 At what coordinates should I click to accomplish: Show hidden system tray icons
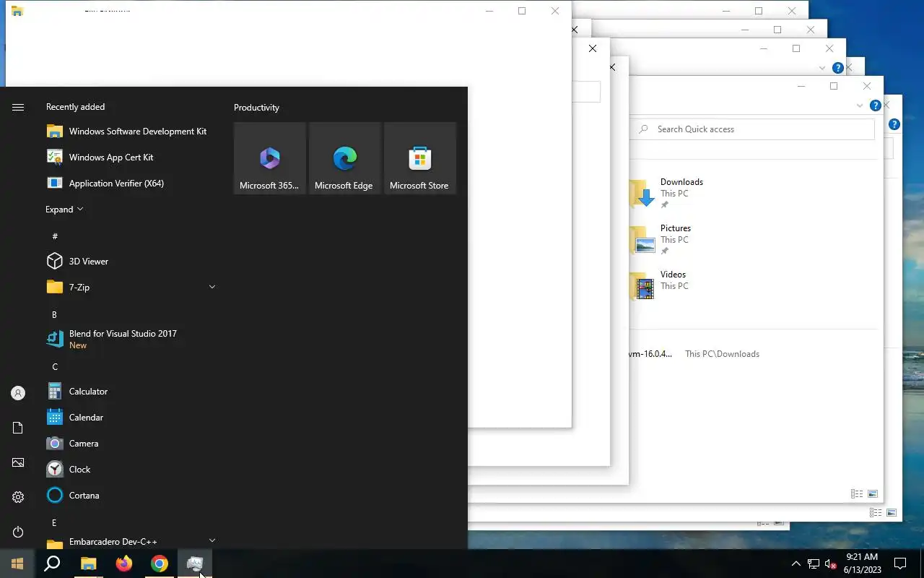pyautogui.click(x=796, y=564)
